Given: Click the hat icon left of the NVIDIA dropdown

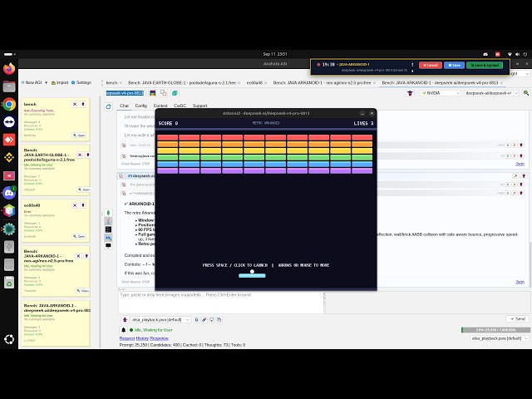Looking at the screenshot, I should (x=410, y=93).
